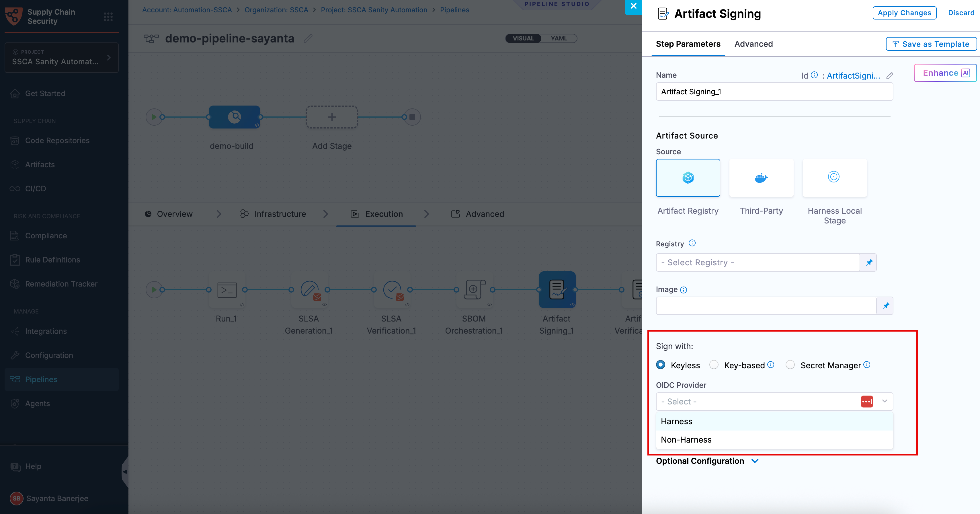Click Save as Template button
The height and width of the screenshot is (514, 980).
tap(931, 44)
